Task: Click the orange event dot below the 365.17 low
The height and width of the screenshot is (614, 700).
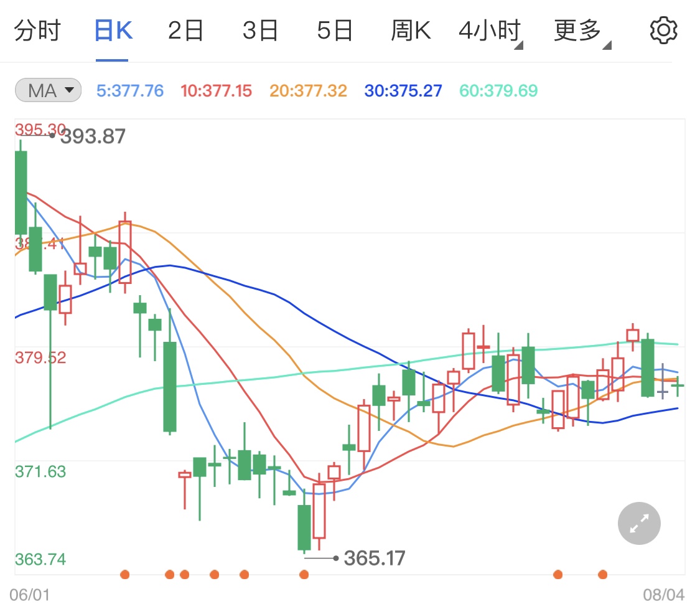Action: click(x=304, y=574)
